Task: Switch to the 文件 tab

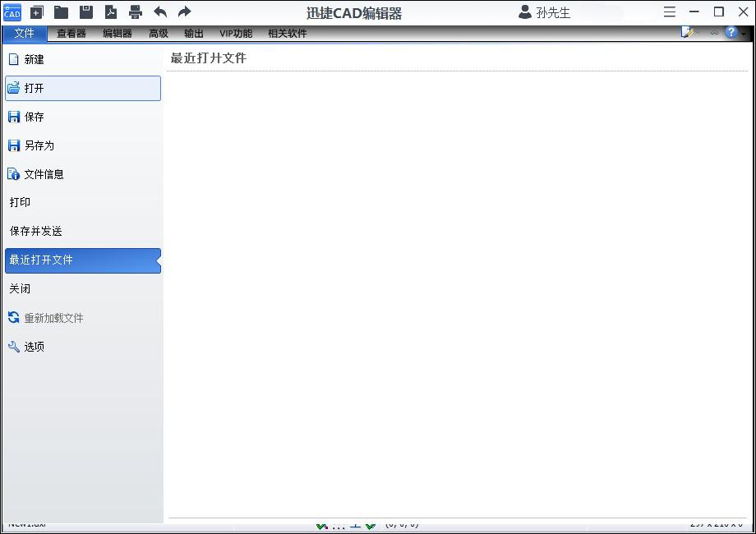Action: point(24,33)
